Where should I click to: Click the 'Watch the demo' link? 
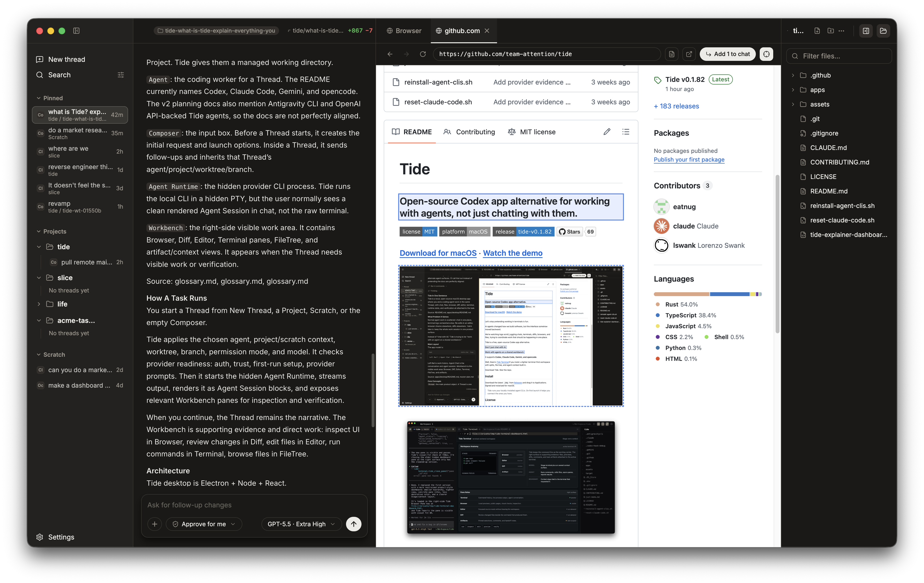513,253
